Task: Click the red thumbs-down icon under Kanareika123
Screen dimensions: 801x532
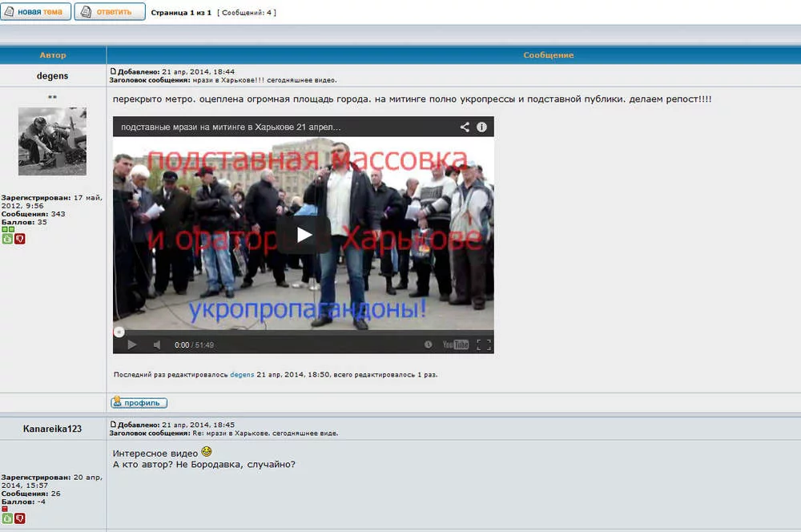Action: (x=20, y=518)
